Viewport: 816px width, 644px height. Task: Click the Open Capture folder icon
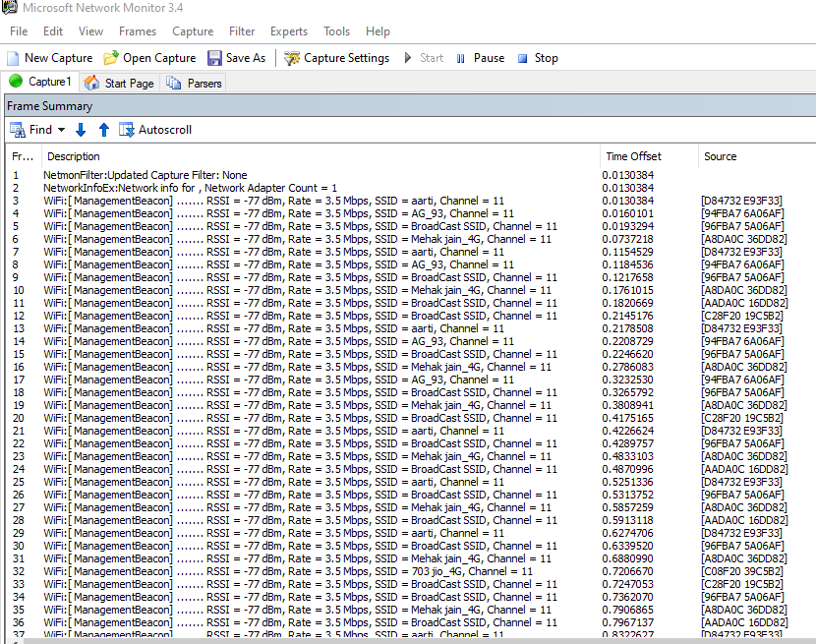110,58
